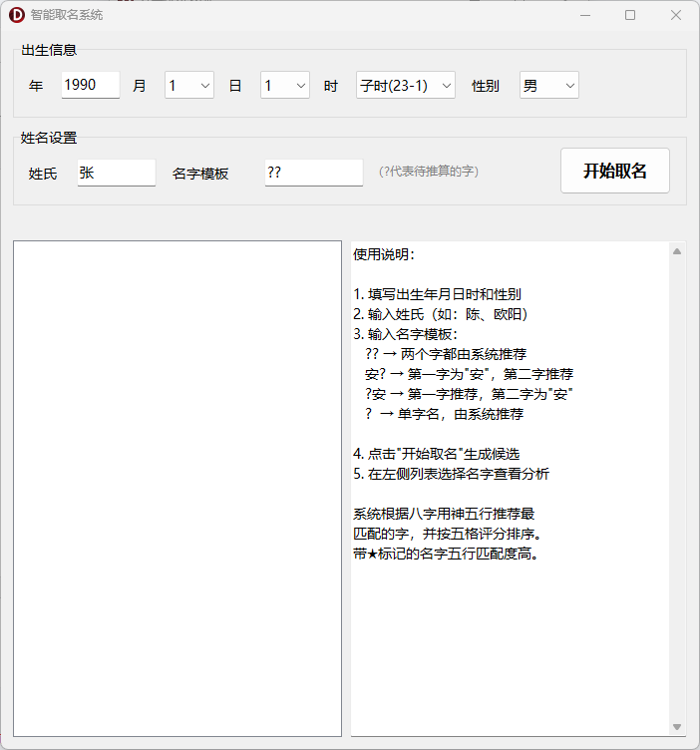Click the 姓名设置 group title

[49, 138]
